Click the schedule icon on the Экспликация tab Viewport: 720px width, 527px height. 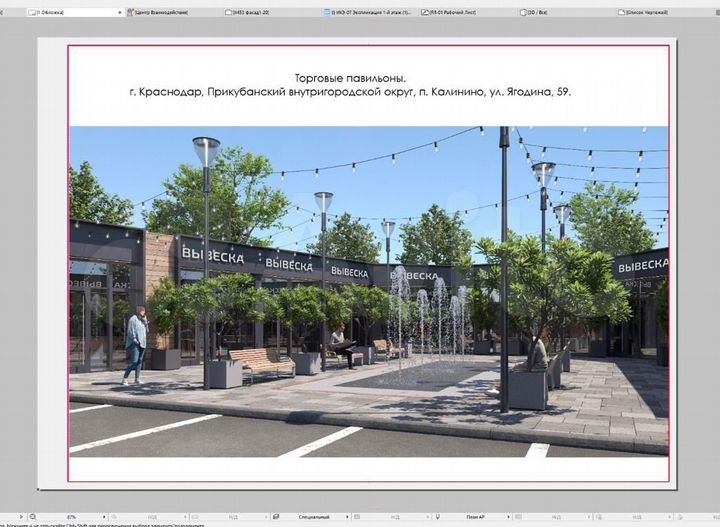tap(327, 12)
